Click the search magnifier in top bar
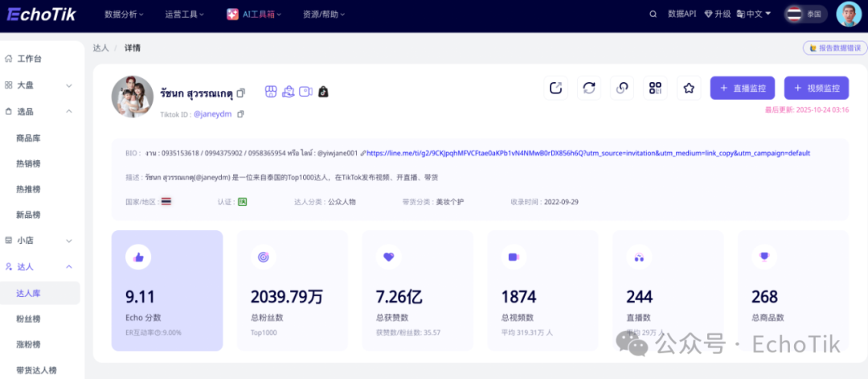 click(653, 14)
